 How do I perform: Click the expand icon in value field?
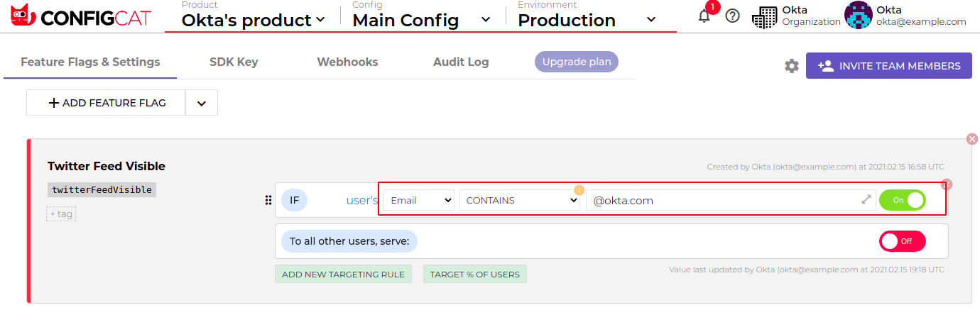coord(866,200)
